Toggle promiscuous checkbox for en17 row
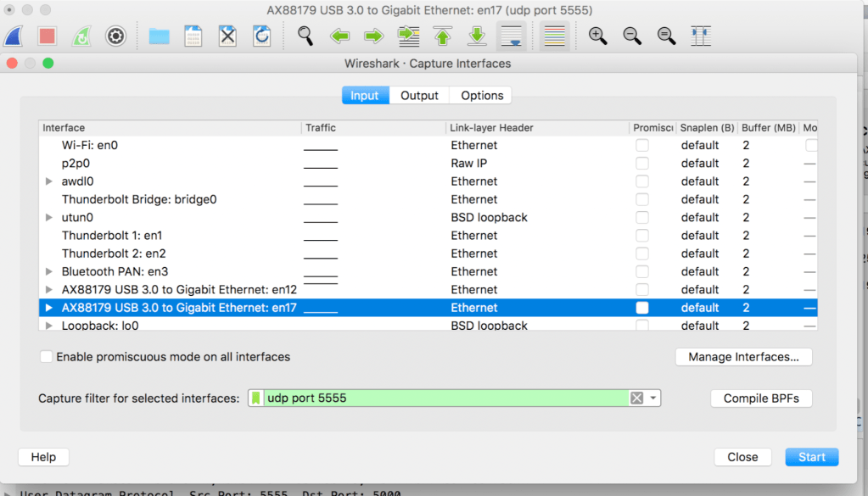Viewport: 868px width, 496px height. [x=642, y=308]
